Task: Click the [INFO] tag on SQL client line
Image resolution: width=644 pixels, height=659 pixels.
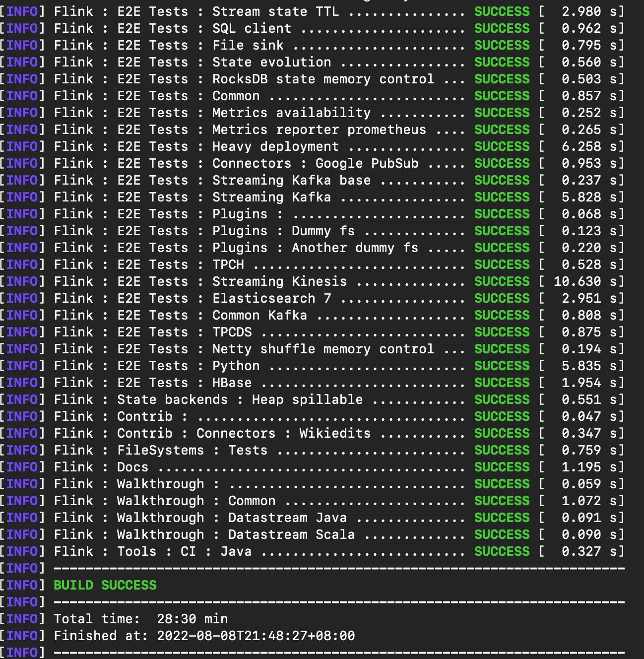Action: pyautogui.click(x=22, y=28)
